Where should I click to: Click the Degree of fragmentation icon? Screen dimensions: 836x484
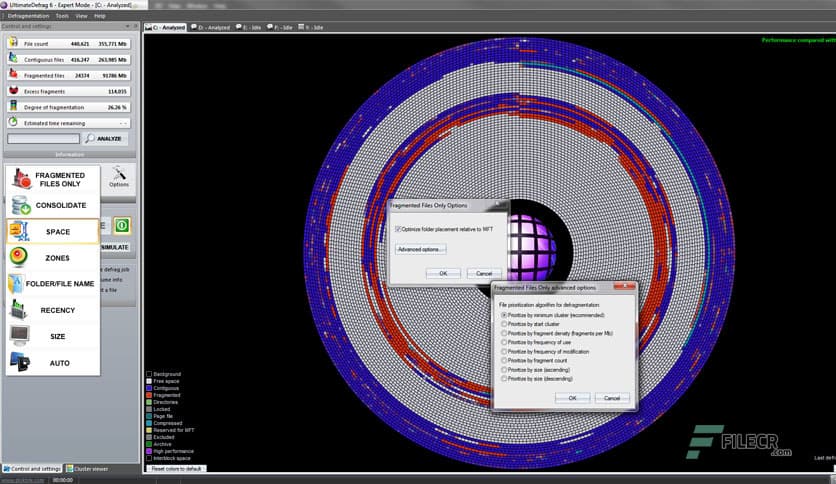click(13, 106)
